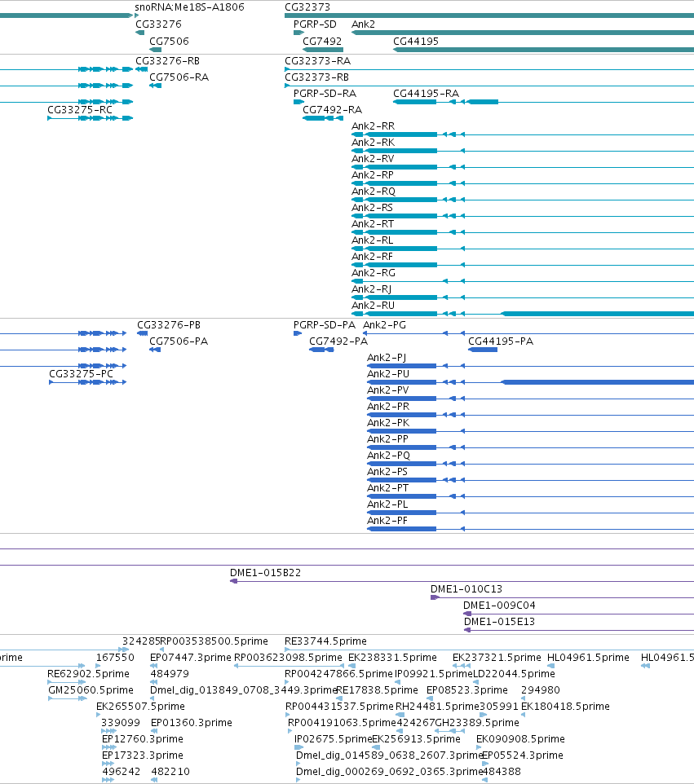The image size is (694, 784).
Task: Open the DME1-009C04 clone
Action: pyautogui.click(x=578, y=614)
